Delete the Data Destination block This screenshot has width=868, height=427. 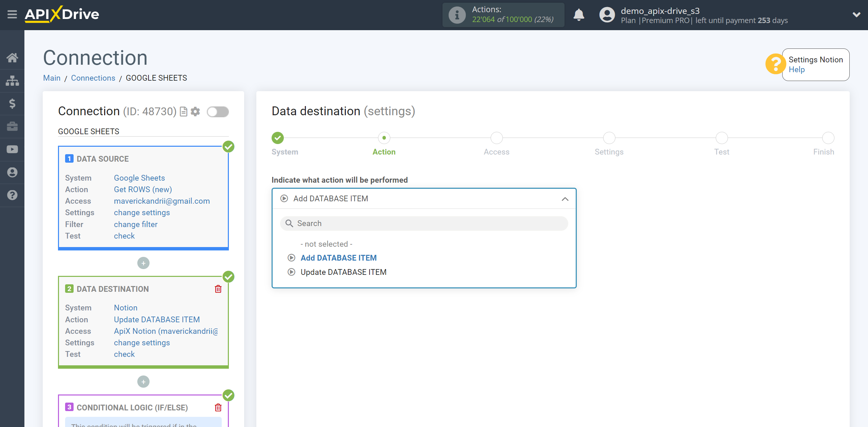(218, 289)
